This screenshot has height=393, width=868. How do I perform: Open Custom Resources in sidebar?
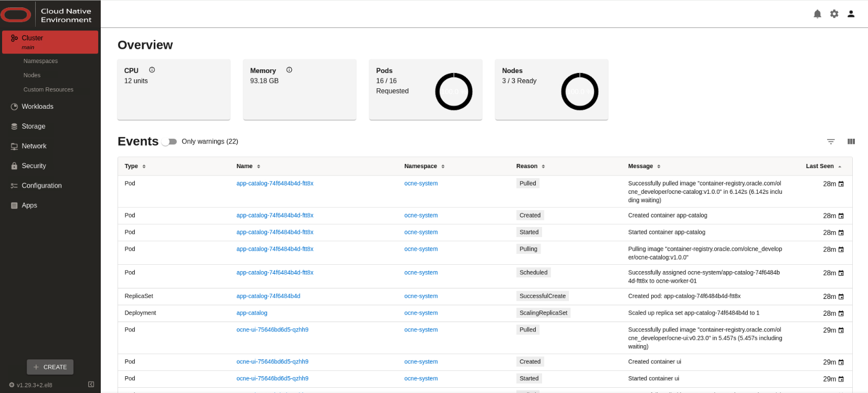coord(48,89)
